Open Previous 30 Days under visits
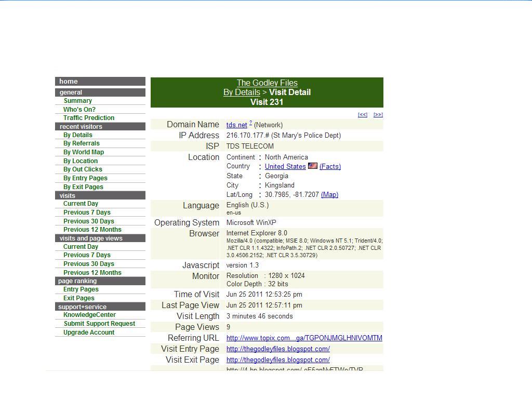This screenshot has width=532, height=399. click(x=88, y=221)
